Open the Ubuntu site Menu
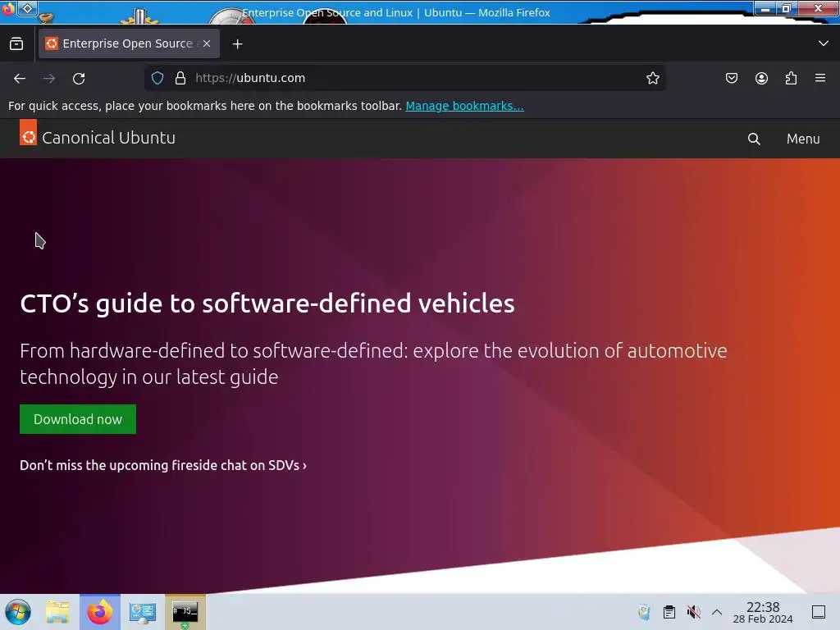 803,139
